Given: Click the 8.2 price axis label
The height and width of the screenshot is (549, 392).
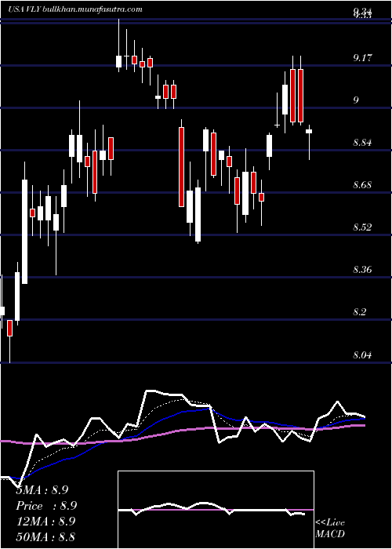Looking at the screenshot, I should pos(359,312).
